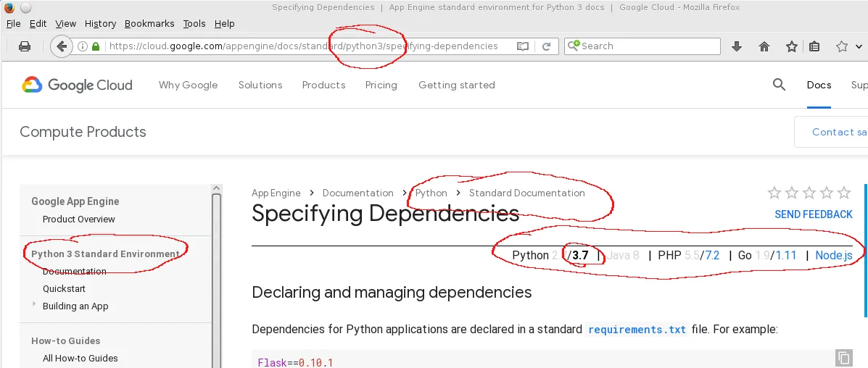Switch to Go 1.11 runtime
This screenshot has height=368, width=868.
click(x=786, y=255)
